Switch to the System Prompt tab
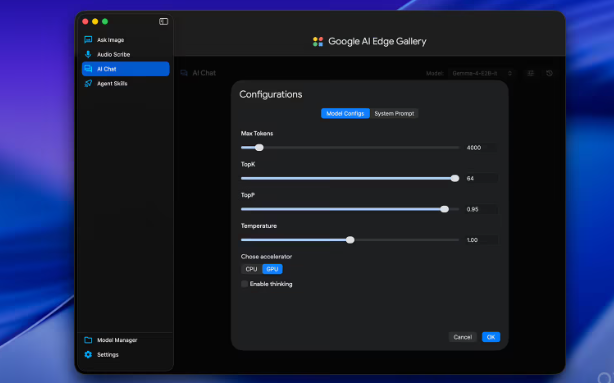614x383 pixels. click(394, 113)
